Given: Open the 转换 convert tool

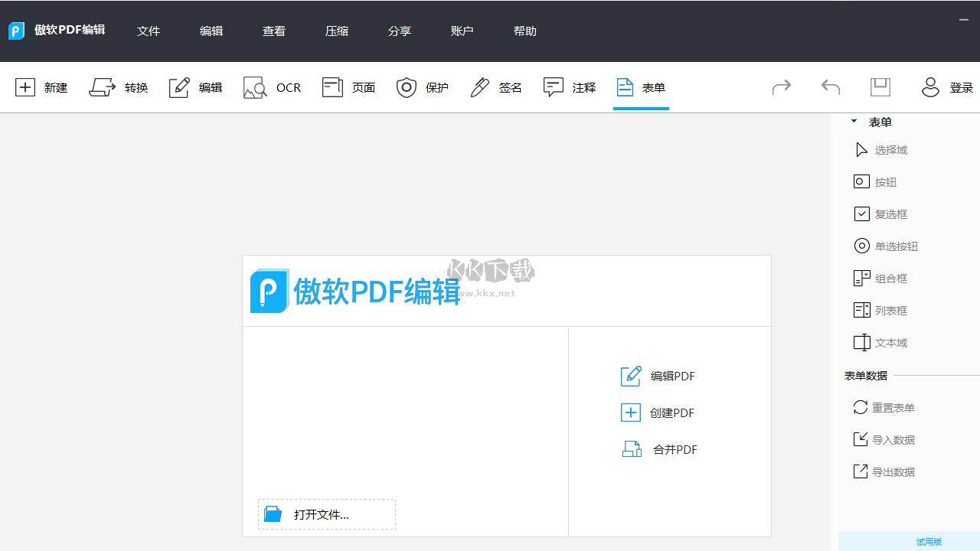Looking at the screenshot, I should pyautogui.click(x=119, y=87).
